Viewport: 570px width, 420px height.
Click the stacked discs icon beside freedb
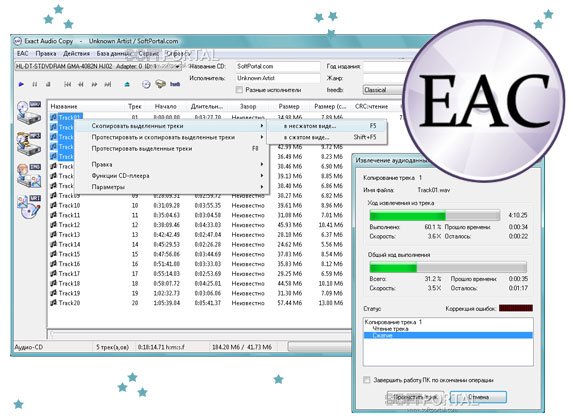click(160, 84)
